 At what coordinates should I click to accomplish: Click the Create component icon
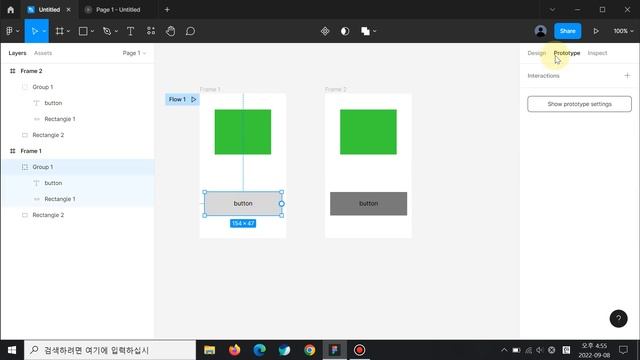click(x=325, y=31)
